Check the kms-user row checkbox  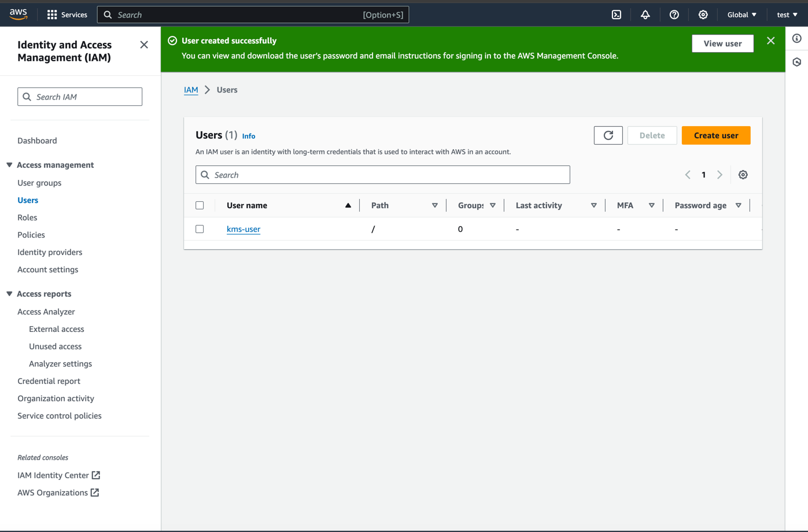[x=200, y=229]
